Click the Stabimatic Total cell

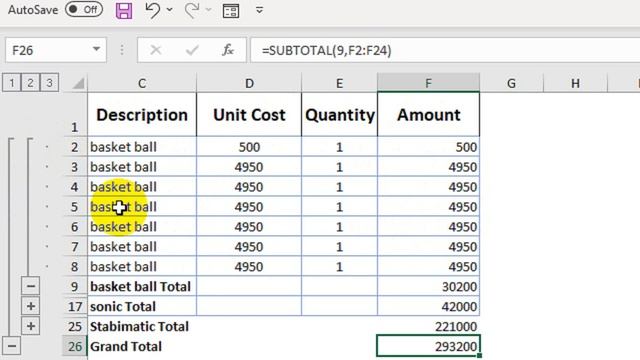click(x=142, y=327)
